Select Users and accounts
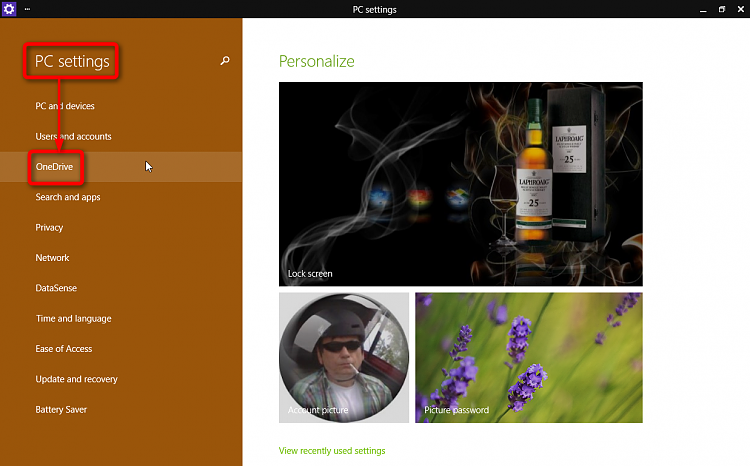Image resolution: width=750 pixels, height=466 pixels. click(x=73, y=136)
